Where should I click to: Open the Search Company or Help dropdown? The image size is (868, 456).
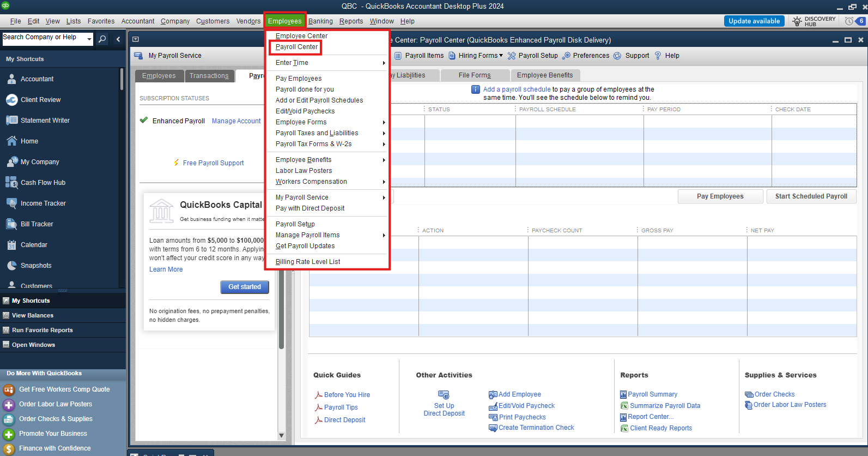(89, 39)
